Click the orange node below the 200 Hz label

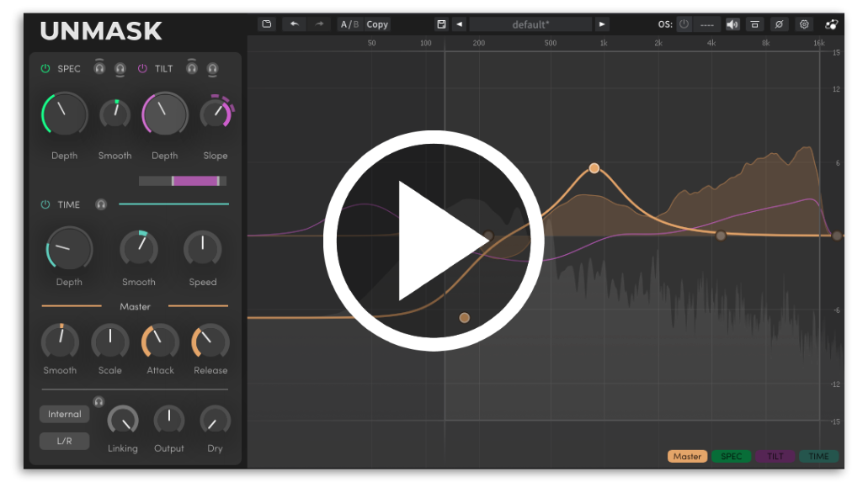pos(465,318)
